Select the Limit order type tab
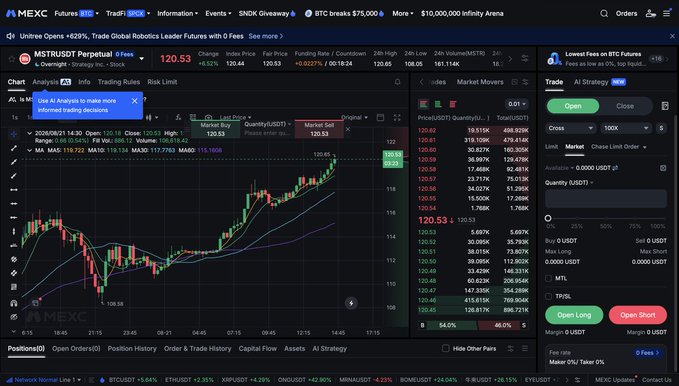 coord(551,147)
